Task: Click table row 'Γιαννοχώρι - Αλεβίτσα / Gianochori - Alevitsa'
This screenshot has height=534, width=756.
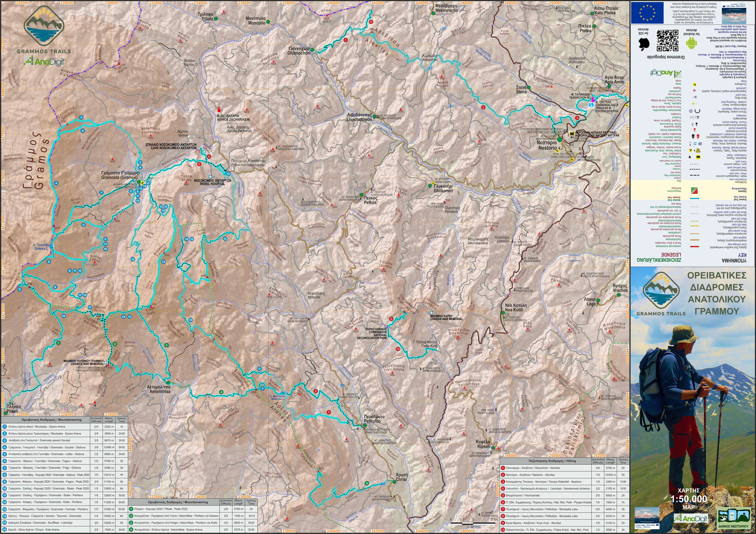Action: (564, 468)
